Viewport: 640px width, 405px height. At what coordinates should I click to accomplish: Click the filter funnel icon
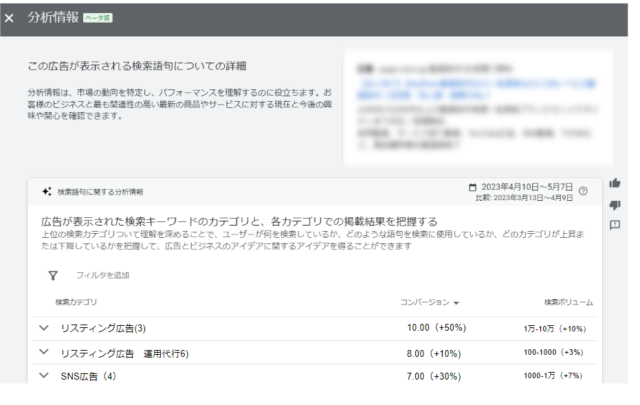pyautogui.click(x=52, y=275)
